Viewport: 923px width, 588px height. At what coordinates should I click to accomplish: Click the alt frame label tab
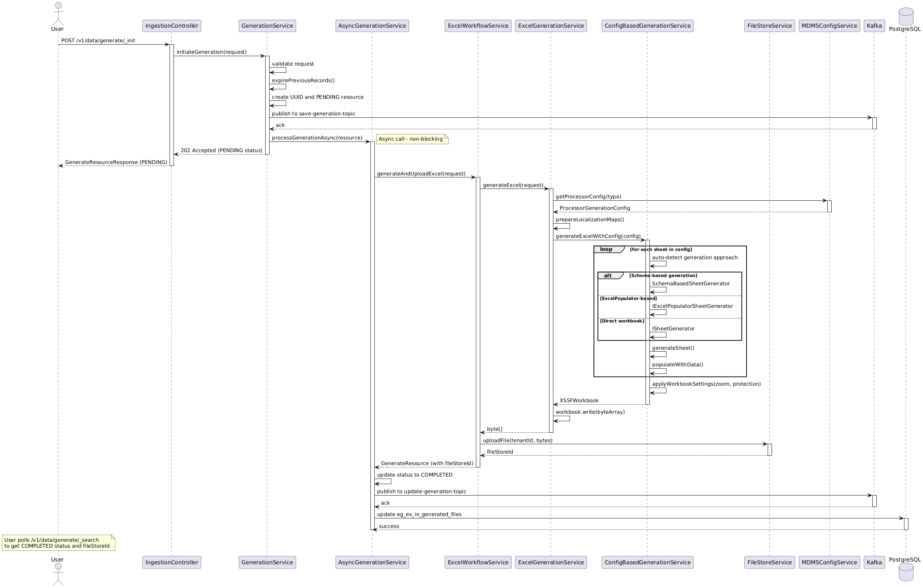coord(610,275)
